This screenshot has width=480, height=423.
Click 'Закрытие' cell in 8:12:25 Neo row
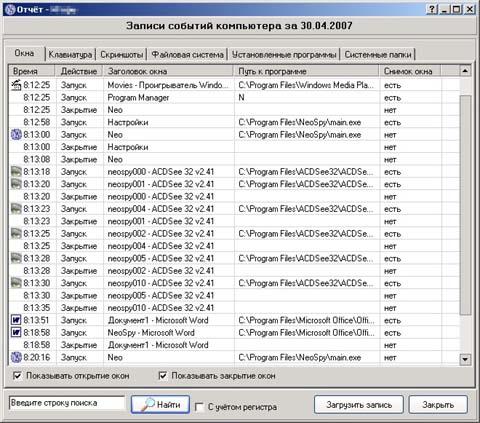pyautogui.click(x=79, y=110)
